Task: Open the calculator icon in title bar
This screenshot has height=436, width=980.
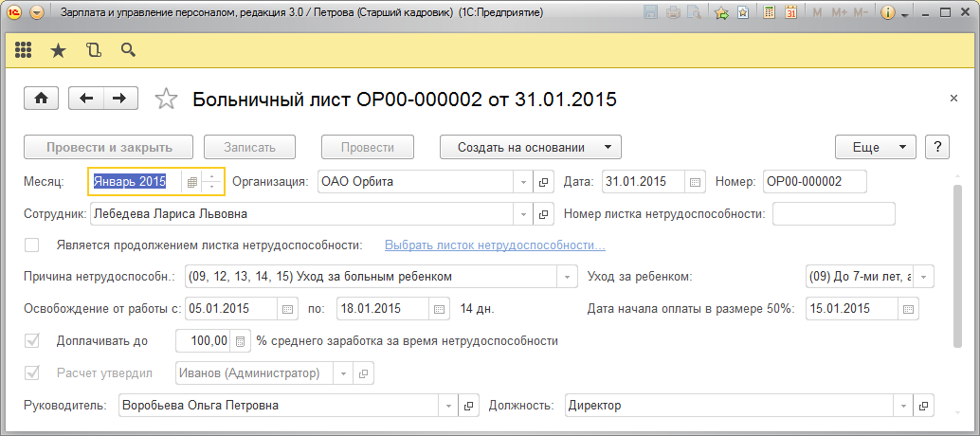Action: [x=770, y=12]
